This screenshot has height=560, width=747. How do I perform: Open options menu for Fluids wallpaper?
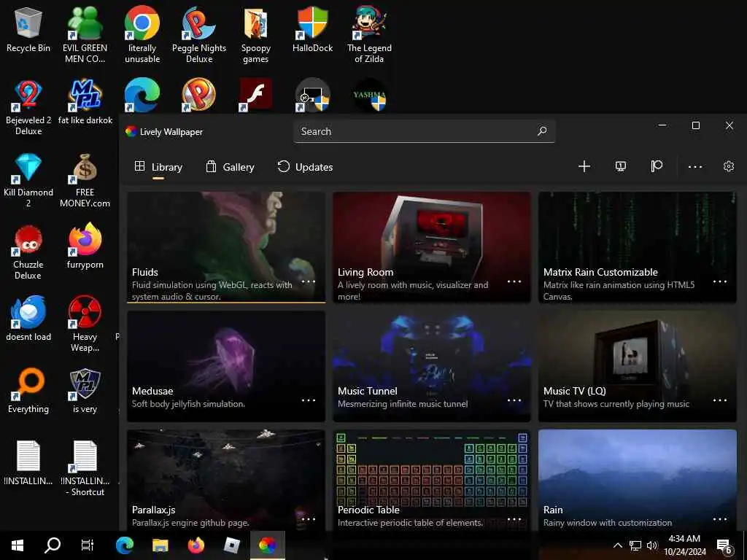tap(309, 281)
